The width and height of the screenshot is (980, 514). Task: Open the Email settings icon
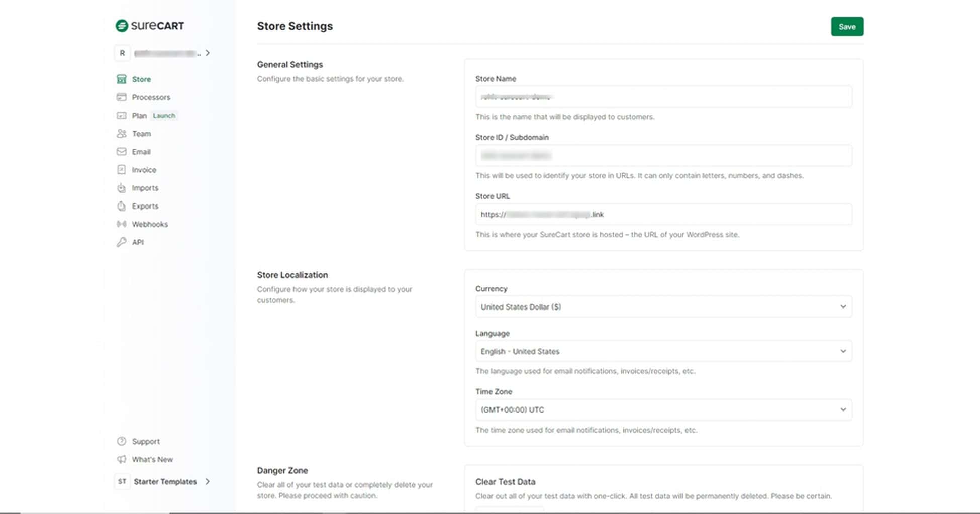click(x=121, y=151)
